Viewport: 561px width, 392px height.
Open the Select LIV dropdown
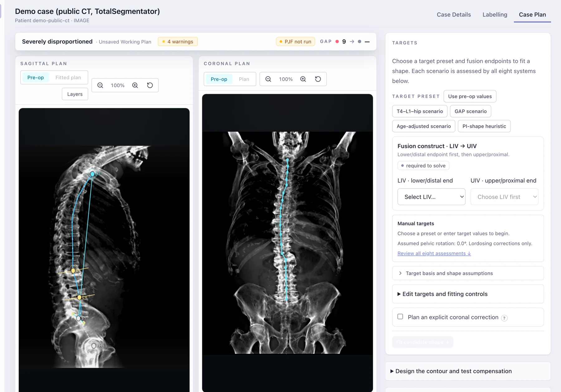[x=431, y=197]
